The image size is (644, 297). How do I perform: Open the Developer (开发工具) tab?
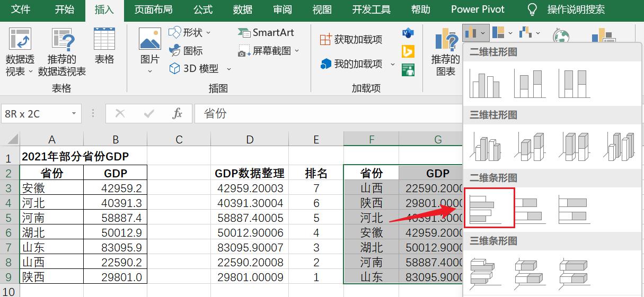pos(372,10)
